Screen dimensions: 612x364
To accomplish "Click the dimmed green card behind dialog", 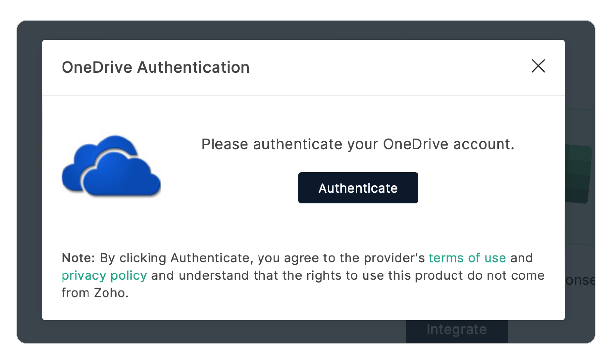I will (578, 174).
